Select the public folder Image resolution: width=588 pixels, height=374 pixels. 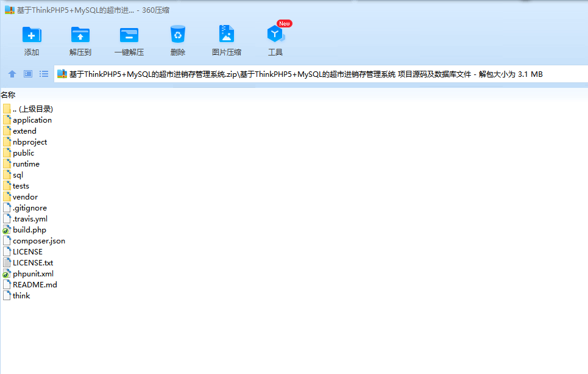click(x=18, y=153)
